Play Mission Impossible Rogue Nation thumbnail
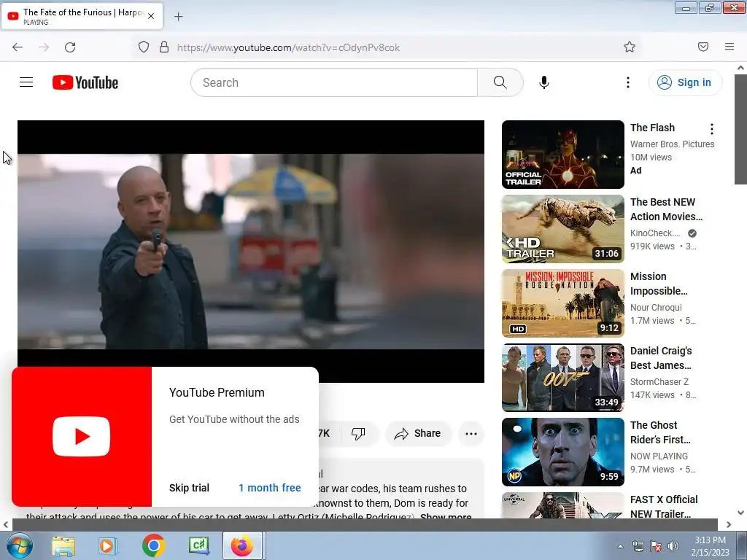 click(x=562, y=303)
